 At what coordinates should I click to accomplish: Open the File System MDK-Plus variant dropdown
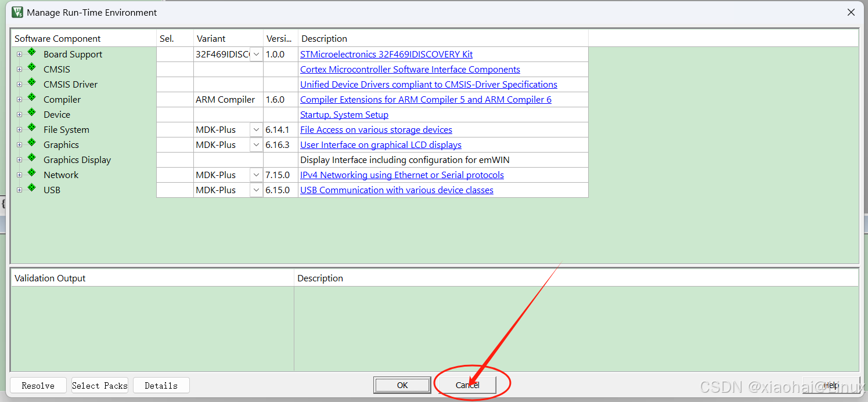tap(256, 130)
